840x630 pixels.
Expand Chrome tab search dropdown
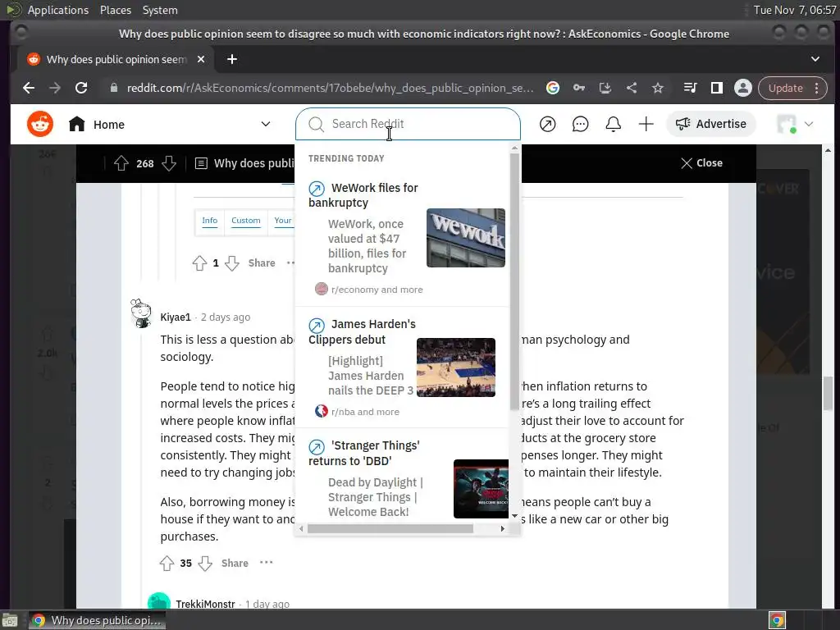(x=815, y=59)
